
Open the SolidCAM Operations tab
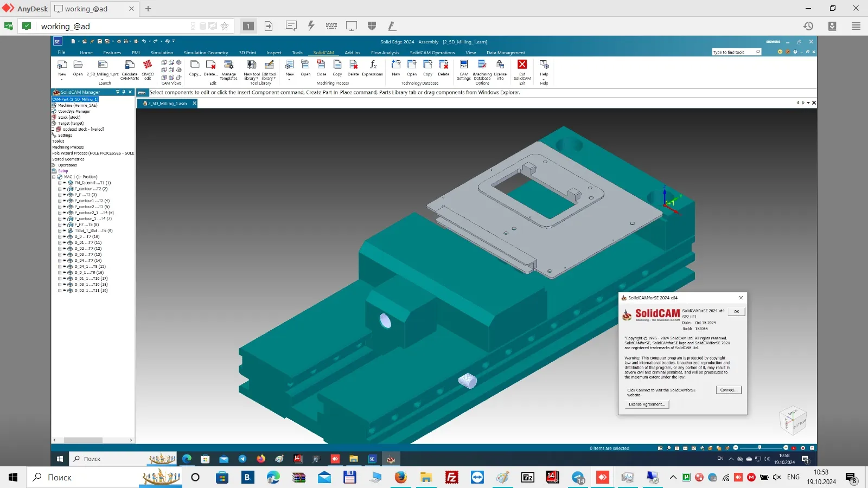[432, 53]
